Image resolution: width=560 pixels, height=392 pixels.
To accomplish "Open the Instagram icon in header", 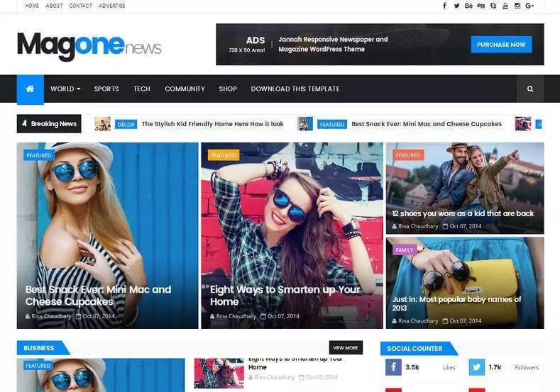I will pyautogui.click(x=517, y=6).
